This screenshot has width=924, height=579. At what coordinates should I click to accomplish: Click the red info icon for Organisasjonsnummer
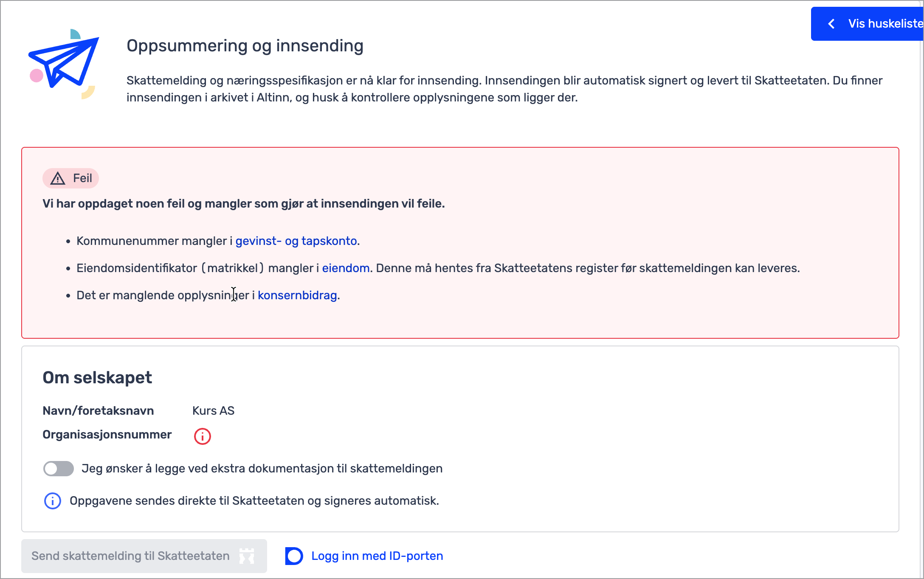point(202,436)
